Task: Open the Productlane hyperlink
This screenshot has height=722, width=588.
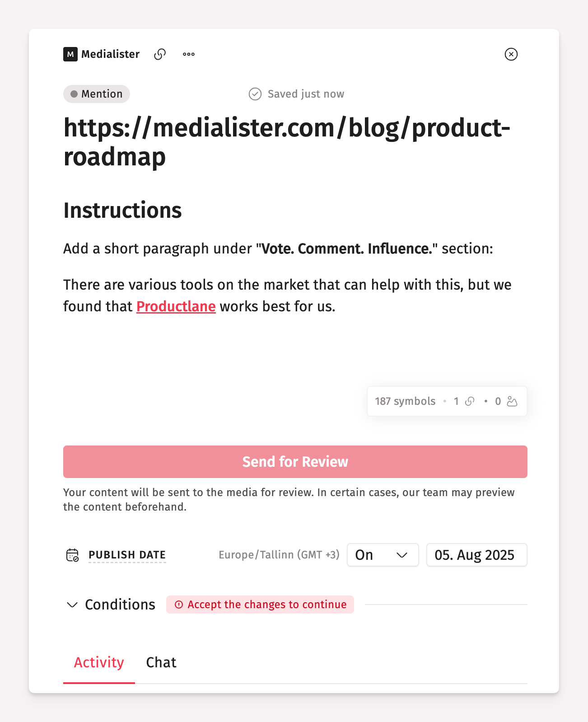Action: [176, 306]
